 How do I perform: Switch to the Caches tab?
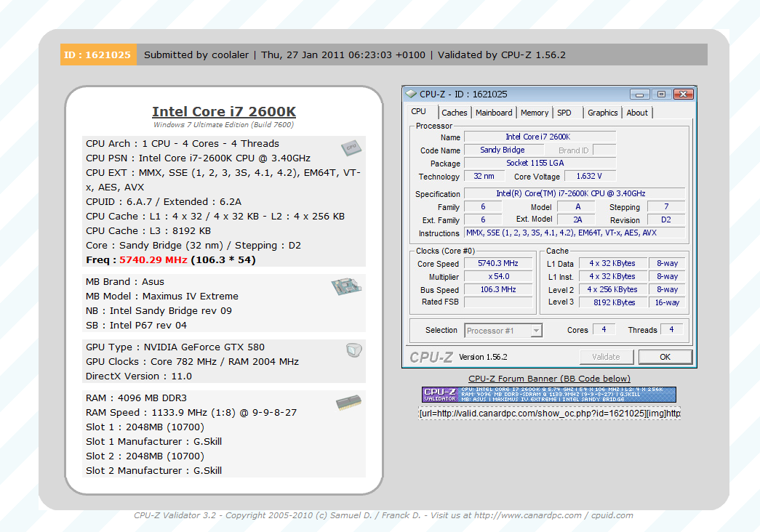pyautogui.click(x=454, y=113)
